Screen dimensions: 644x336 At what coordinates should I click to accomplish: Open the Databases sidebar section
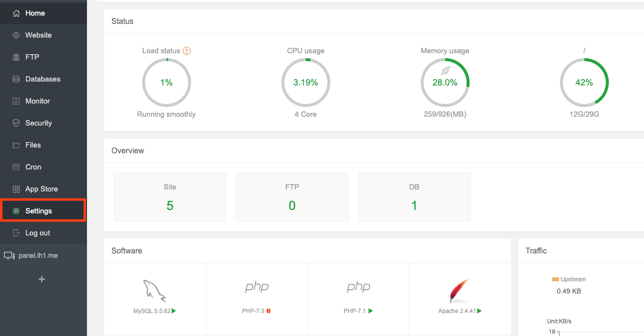tap(43, 79)
